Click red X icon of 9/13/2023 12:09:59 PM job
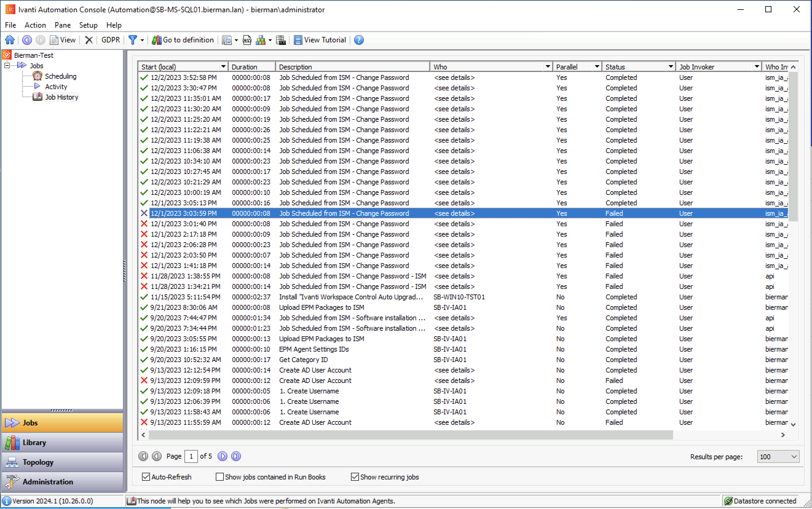 [144, 381]
